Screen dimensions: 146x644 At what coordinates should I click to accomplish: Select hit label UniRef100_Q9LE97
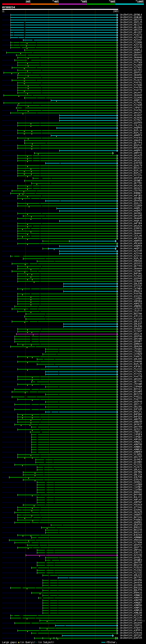pyautogui.click(x=131, y=324)
